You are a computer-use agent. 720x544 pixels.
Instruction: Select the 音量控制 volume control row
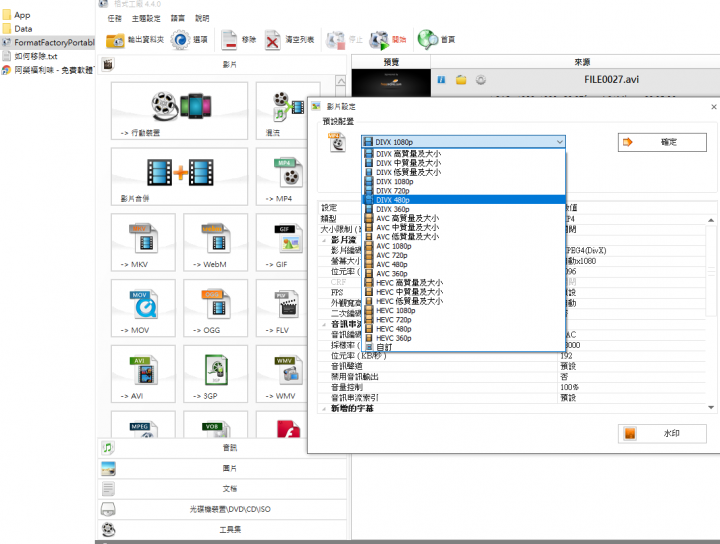coord(511,387)
